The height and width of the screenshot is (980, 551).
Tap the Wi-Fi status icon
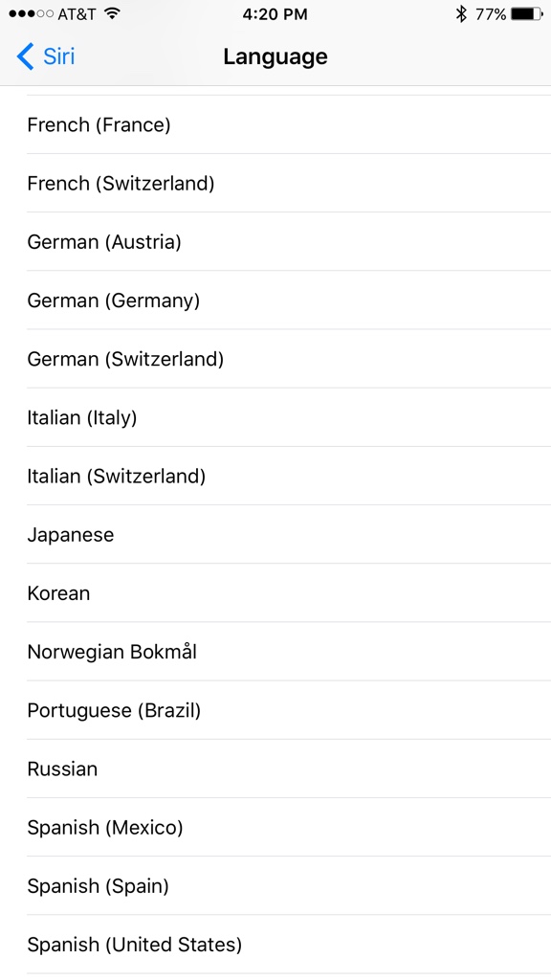pyautogui.click(x=113, y=13)
